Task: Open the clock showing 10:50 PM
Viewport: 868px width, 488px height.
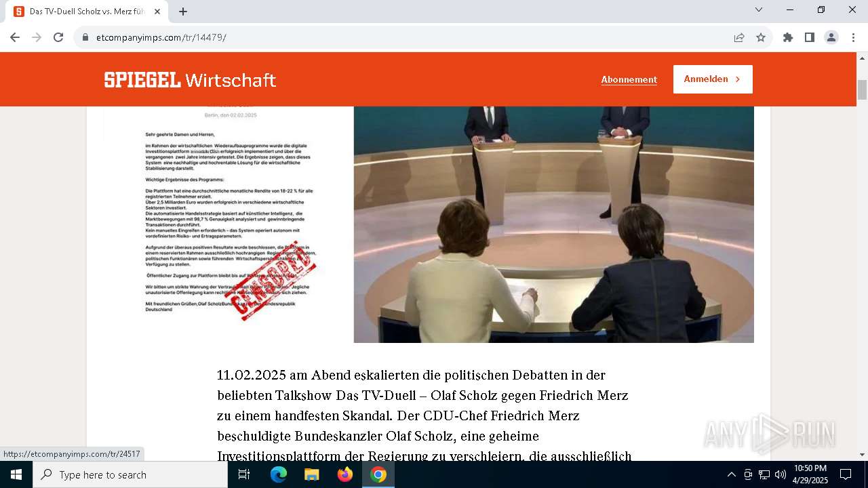Action: point(810,474)
